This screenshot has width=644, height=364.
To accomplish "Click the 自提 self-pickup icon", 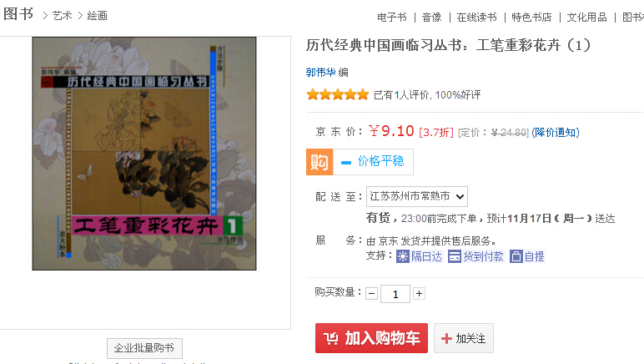I will pyautogui.click(x=516, y=257).
